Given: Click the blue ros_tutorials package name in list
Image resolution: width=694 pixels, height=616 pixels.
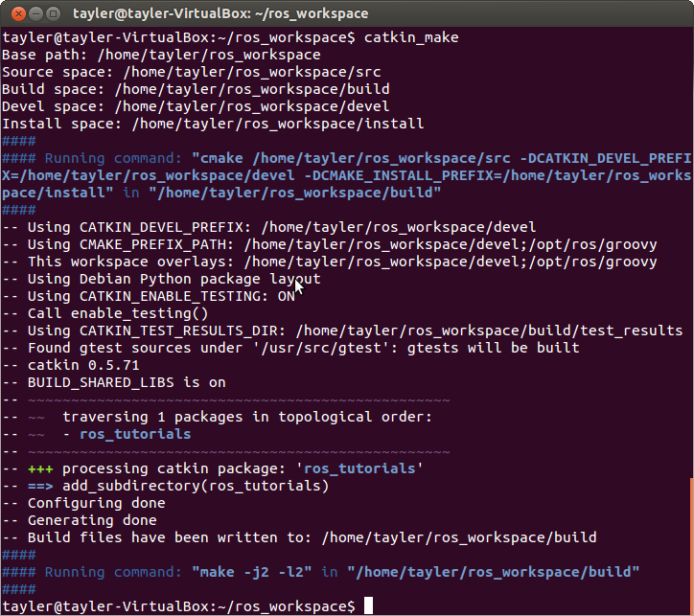Looking at the screenshot, I should click(135, 434).
